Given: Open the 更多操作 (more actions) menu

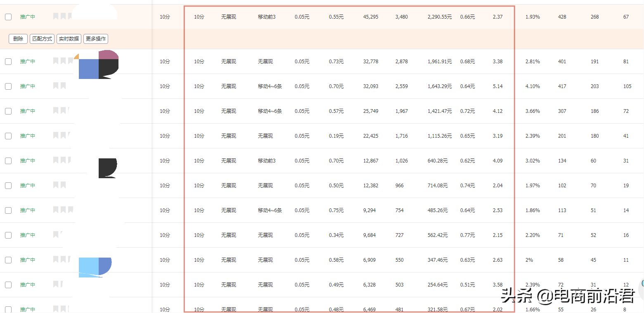Looking at the screenshot, I should pos(96,39).
